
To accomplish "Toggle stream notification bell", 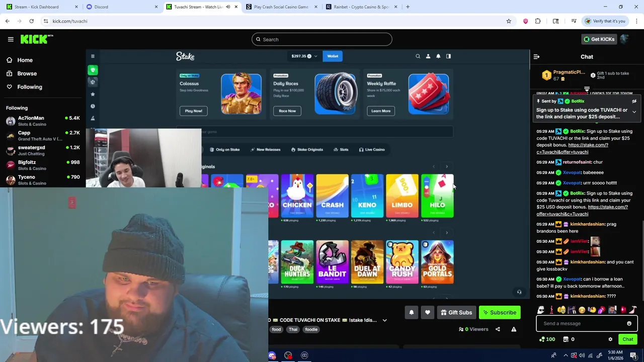I will click(412, 313).
